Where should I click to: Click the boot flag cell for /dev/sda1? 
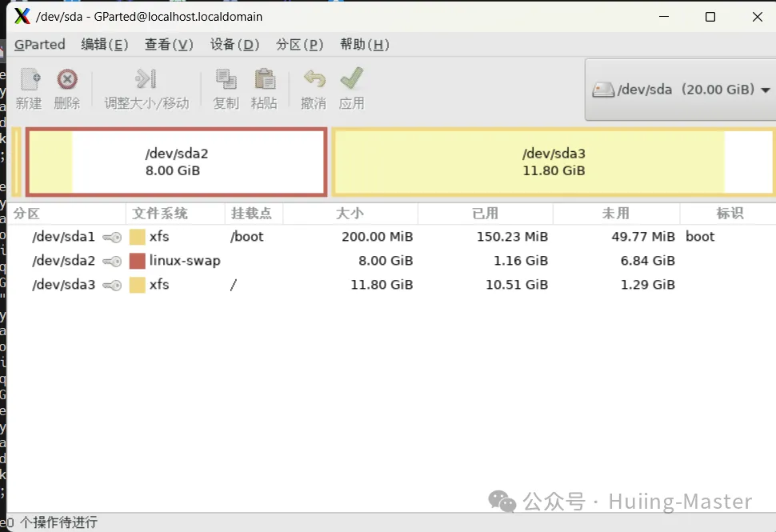coord(700,237)
